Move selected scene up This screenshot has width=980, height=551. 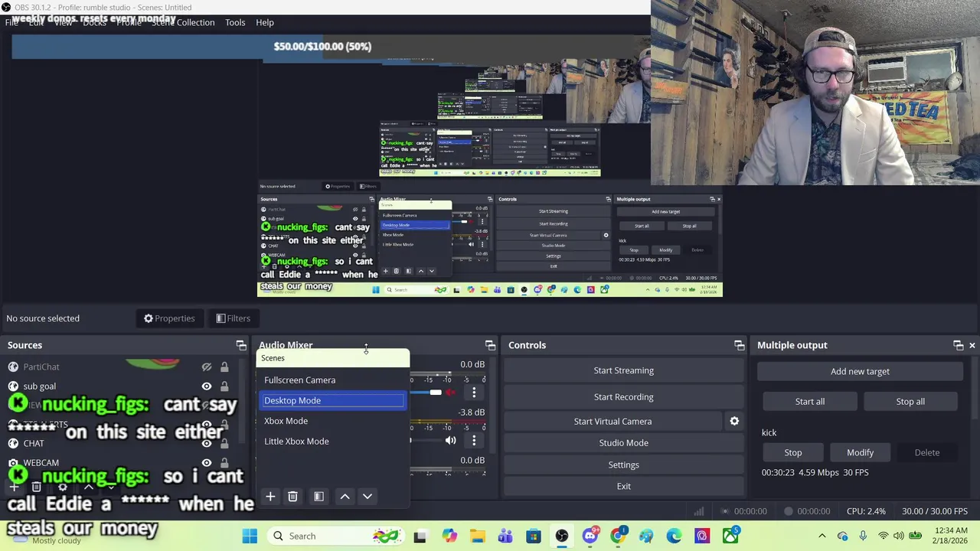(x=345, y=497)
